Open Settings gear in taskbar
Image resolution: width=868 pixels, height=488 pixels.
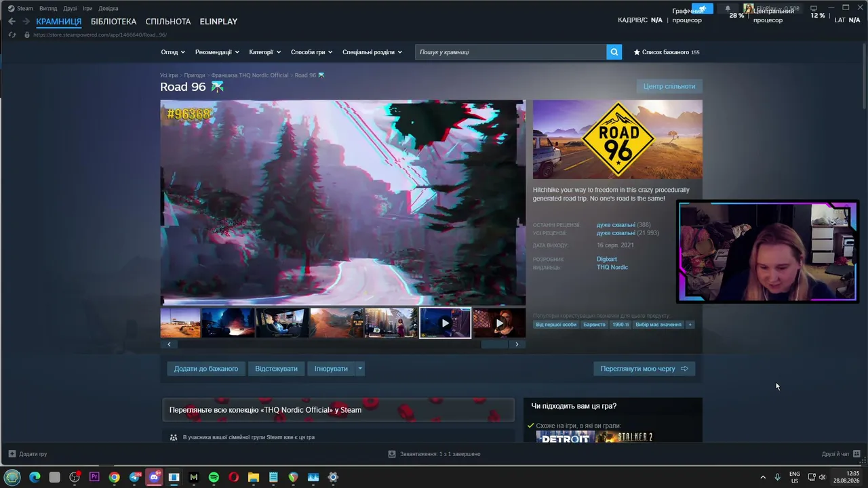pyautogui.click(x=333, y=477)
